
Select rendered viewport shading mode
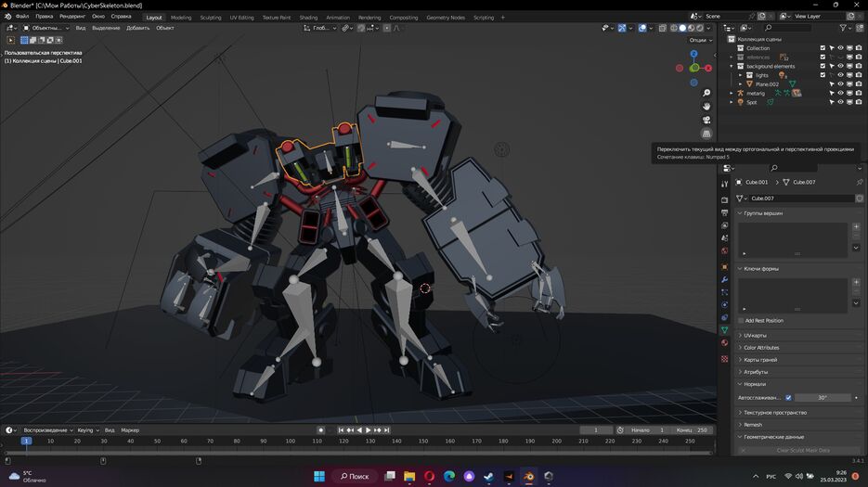700,28
